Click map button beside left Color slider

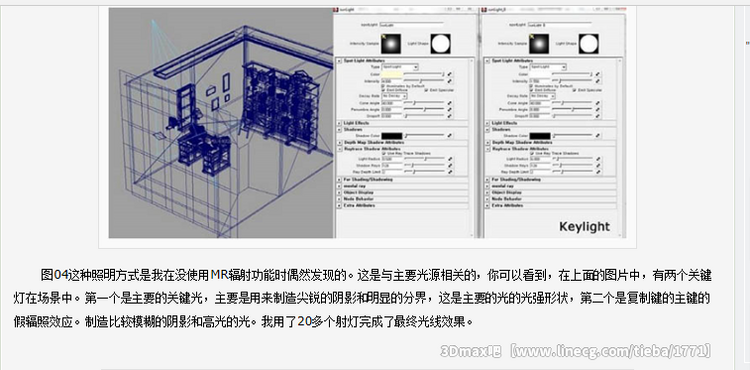(x=450, y=75)
